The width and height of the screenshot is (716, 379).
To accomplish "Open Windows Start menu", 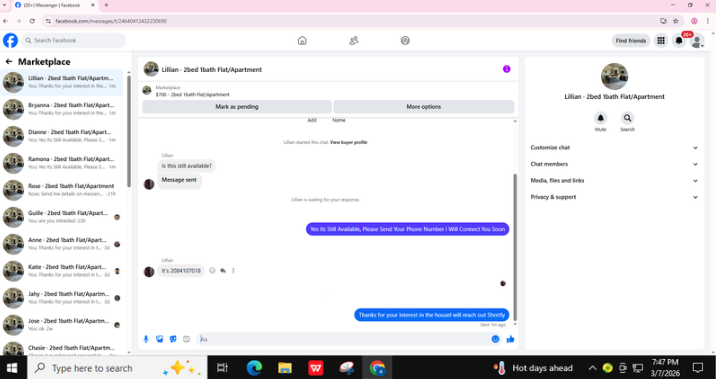I will tap(11, 368).
